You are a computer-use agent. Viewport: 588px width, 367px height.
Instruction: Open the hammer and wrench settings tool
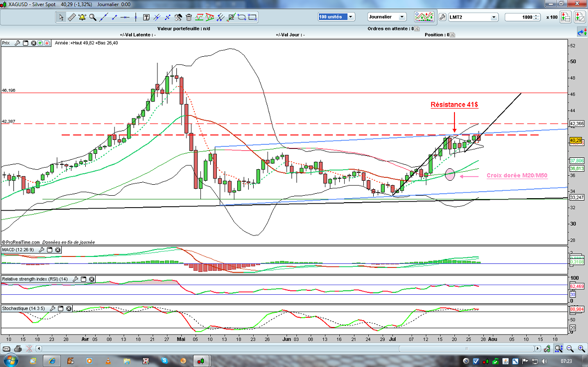pyautogui.click(x=178, y=17)
